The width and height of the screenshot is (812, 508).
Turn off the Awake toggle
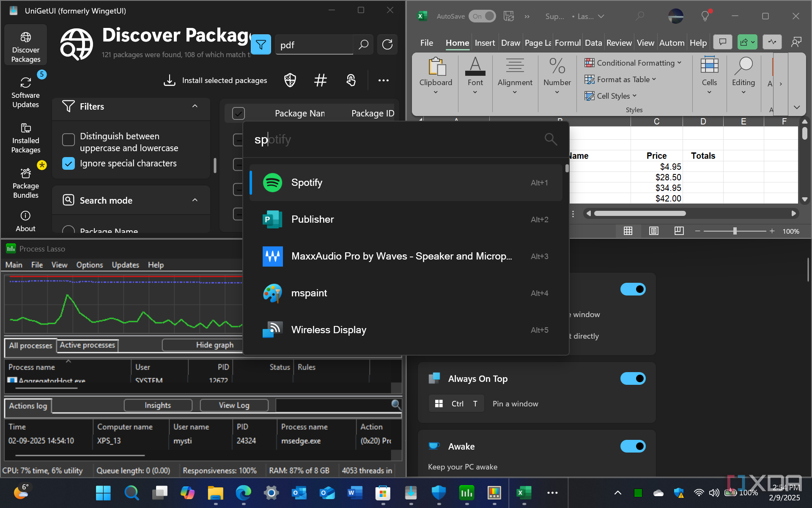(633, 446)
